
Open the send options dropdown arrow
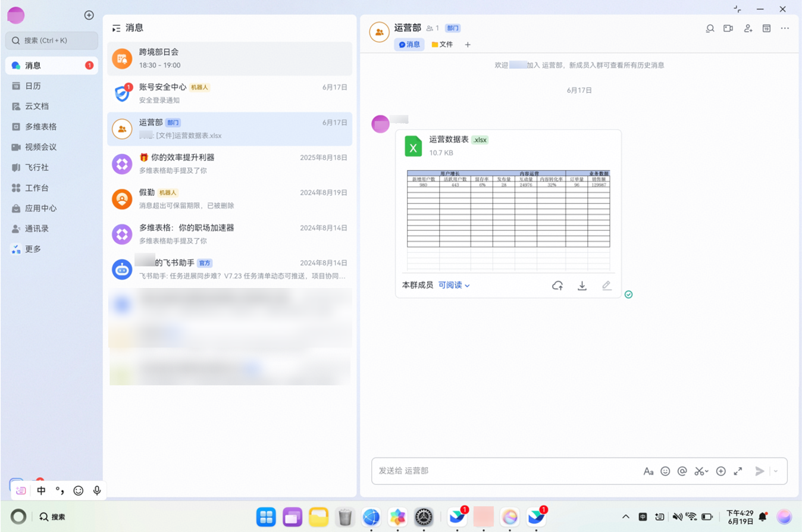pyautogui.click(x=776, y=471)
